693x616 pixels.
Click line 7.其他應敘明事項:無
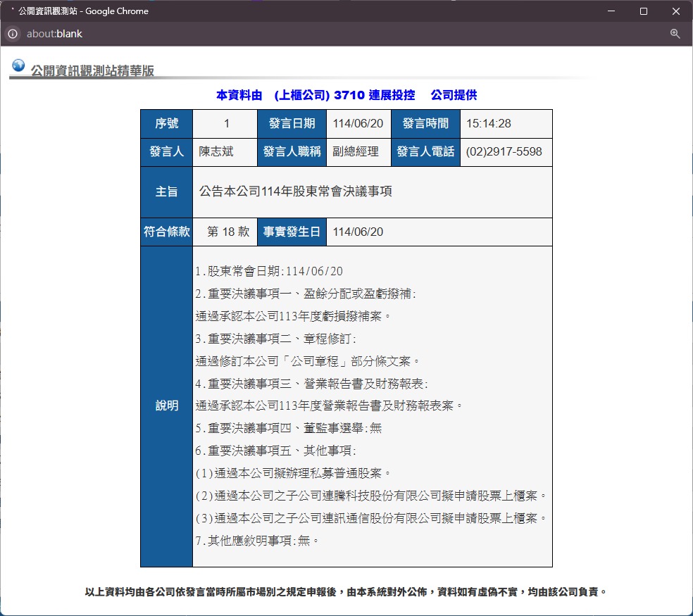pyautogui.click(x=257, y=541)
